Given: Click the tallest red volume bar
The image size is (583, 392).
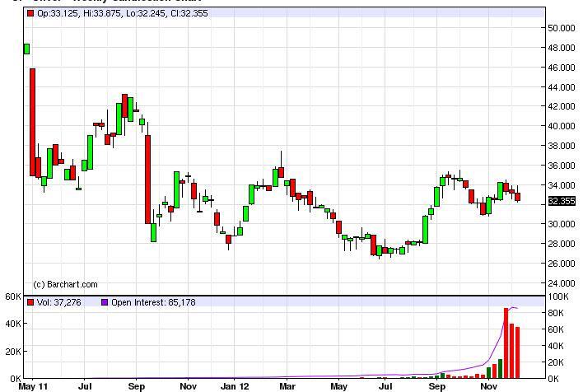Looking at the screenshot, I should (x=506, y=343).
